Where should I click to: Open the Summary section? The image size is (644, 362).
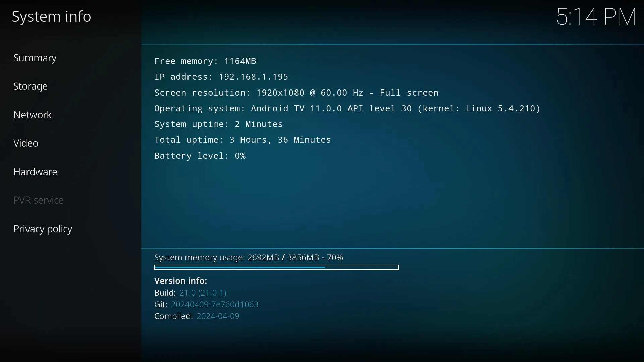(x=35, y=58)
